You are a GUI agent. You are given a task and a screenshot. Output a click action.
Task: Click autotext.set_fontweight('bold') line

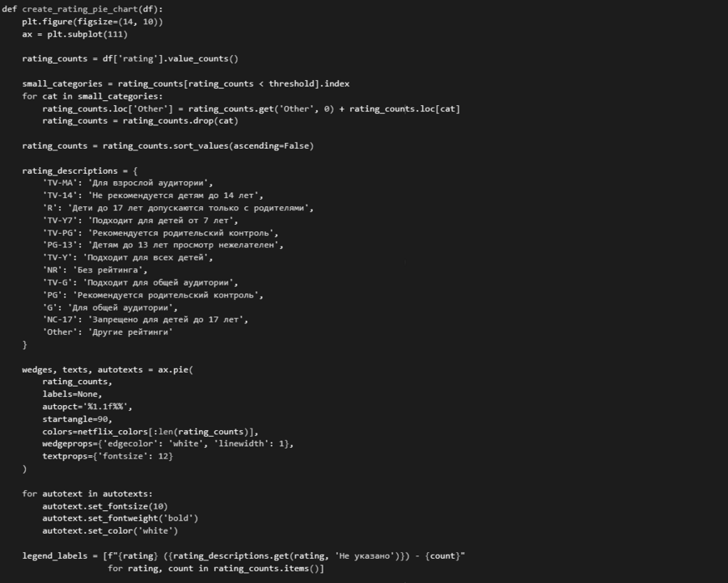[120, 518]
